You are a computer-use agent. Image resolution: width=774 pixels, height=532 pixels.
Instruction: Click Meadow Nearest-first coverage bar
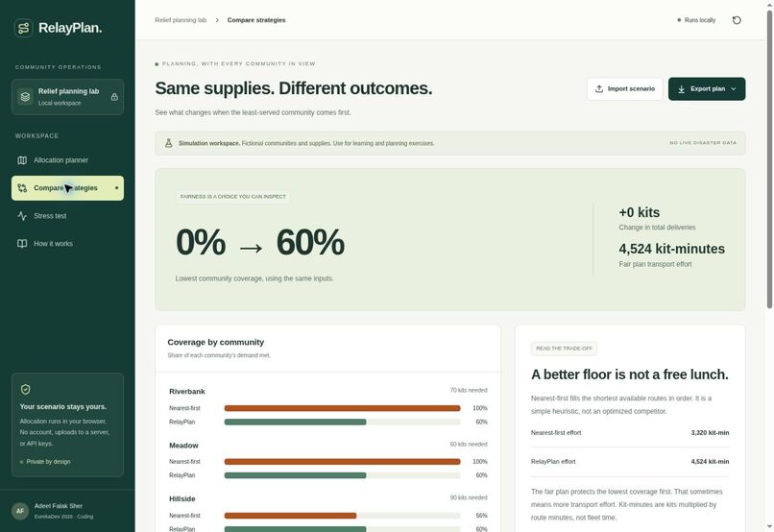pyautogui.click(x=342, y=462)
